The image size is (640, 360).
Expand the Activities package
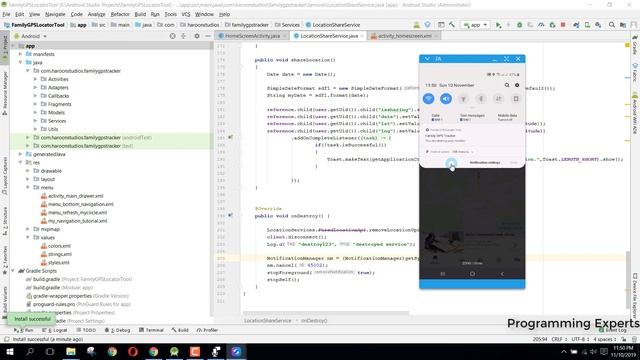pyautogui.click(x=35, y=79)
